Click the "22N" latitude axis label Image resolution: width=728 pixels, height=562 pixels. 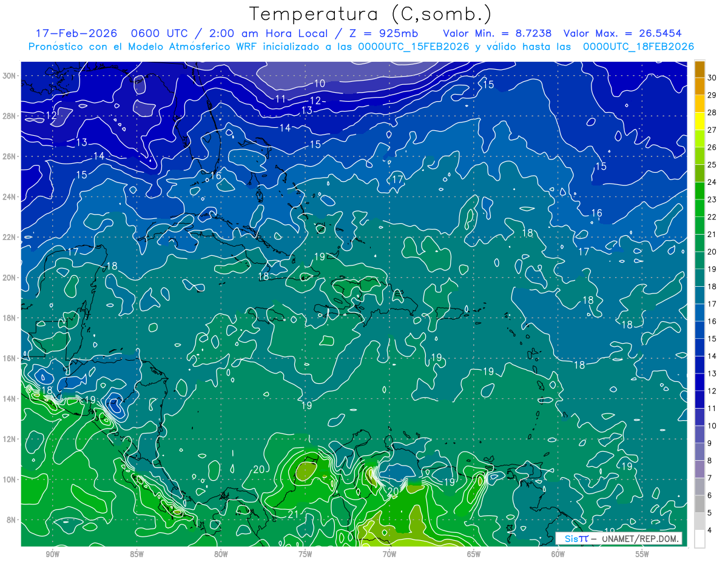[9, 237]
